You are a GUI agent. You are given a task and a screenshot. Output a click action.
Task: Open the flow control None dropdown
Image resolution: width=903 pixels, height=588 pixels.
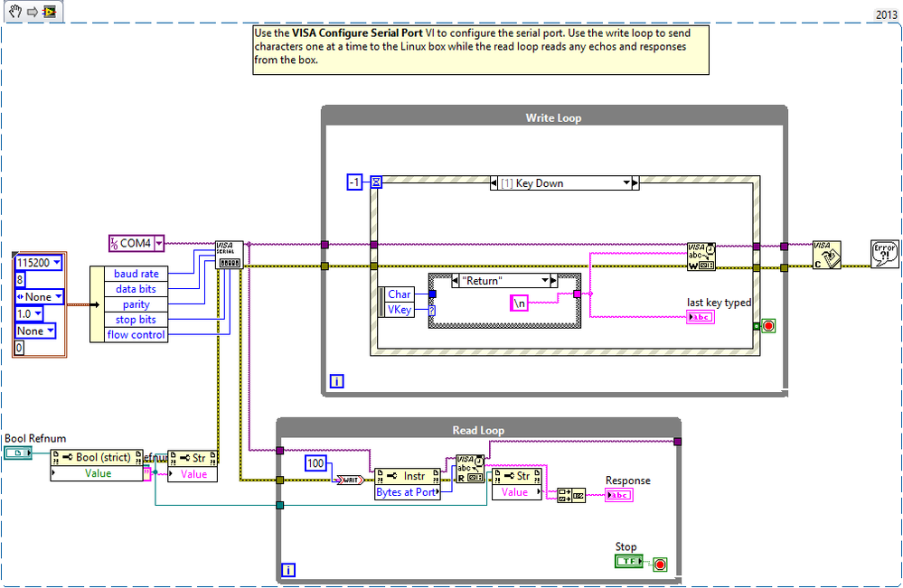tap(51, 331)
